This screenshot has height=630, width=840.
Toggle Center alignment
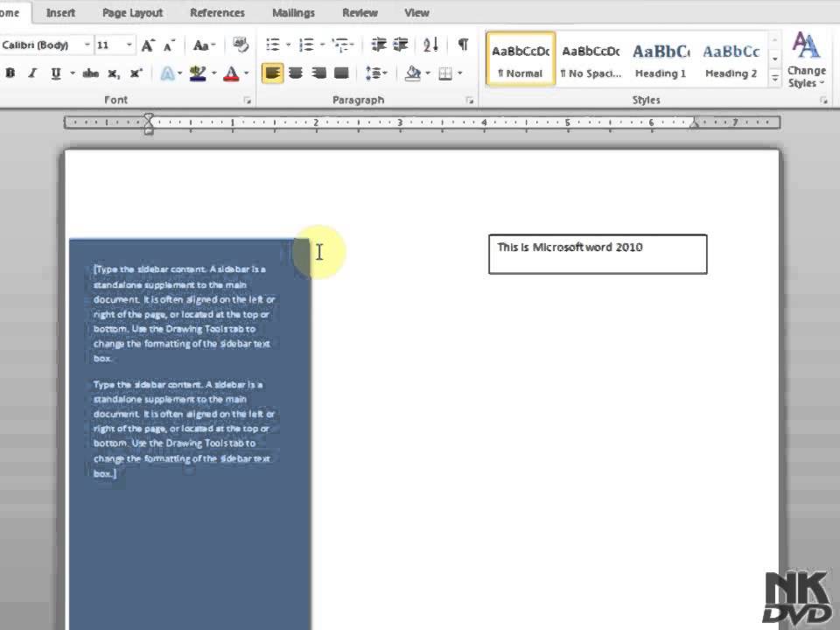click(x=295, y=73)
